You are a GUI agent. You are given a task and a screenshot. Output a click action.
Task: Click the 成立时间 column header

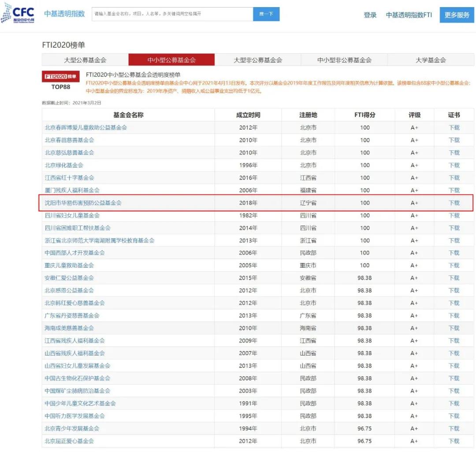point(248,115)
